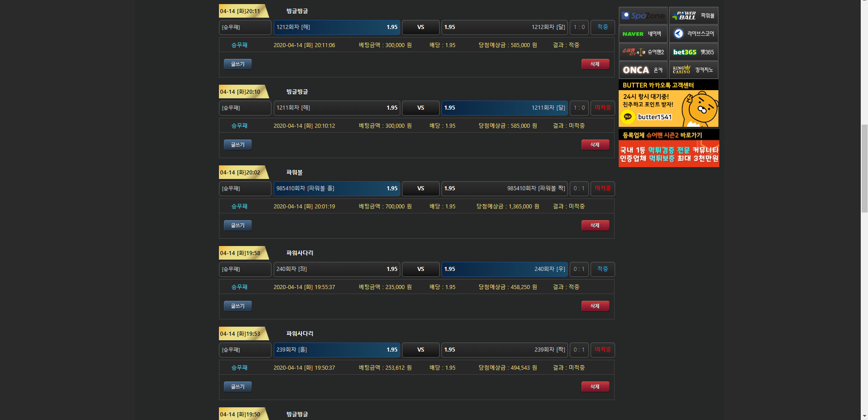The image size is (868, 420).
Task: Click the ONCA 온카 icon
Action: (643, 70)
